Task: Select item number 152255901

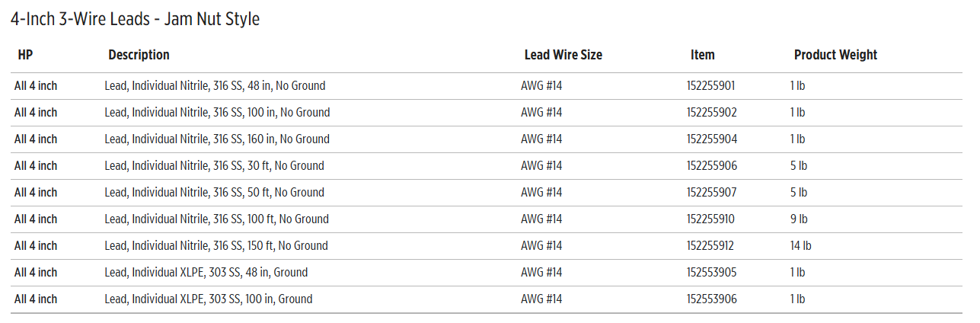Action: click(711, 86)
